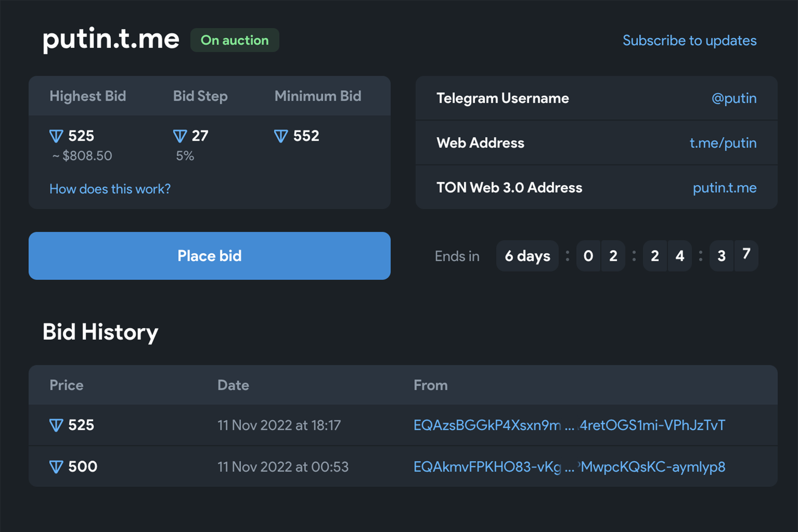Click the Price column header
The height and width of the screenshot is (532, 798).
(66, 385)
